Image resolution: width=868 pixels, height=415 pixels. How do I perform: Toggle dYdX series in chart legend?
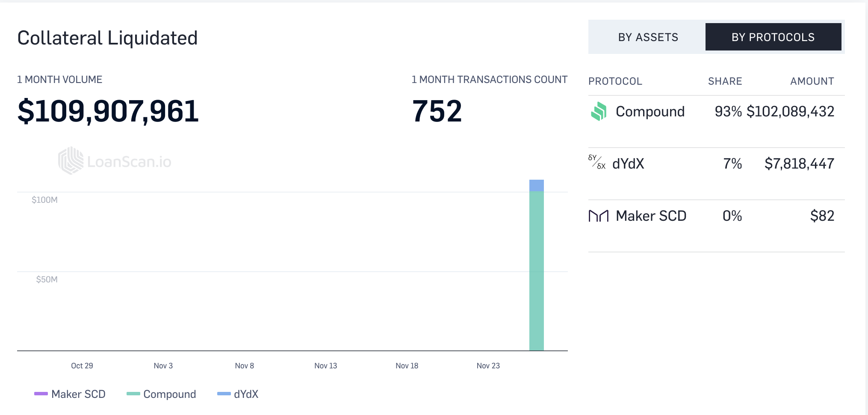[238, 394]
